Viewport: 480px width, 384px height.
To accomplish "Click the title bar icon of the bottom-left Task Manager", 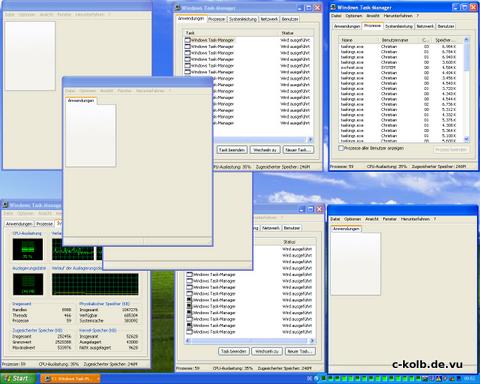I will coord(5,205).
